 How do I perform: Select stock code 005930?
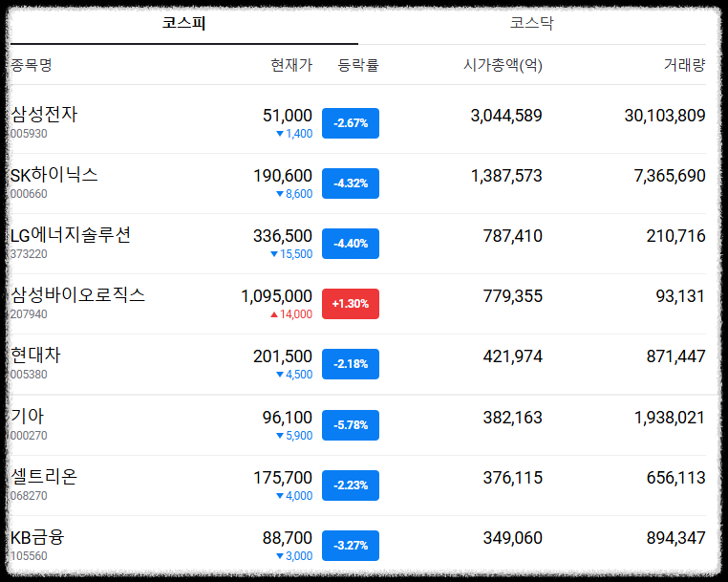click(29, 134)
